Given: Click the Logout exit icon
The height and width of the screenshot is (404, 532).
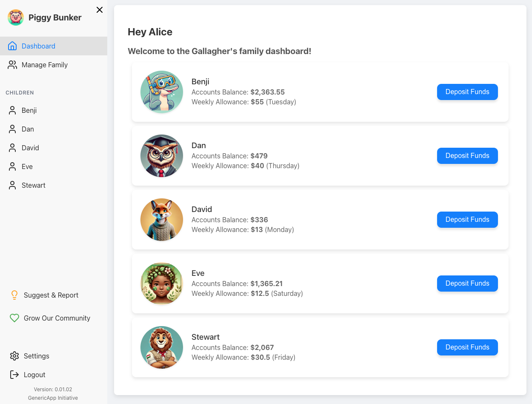Looking at the screenshot, I should pos(14,375).
